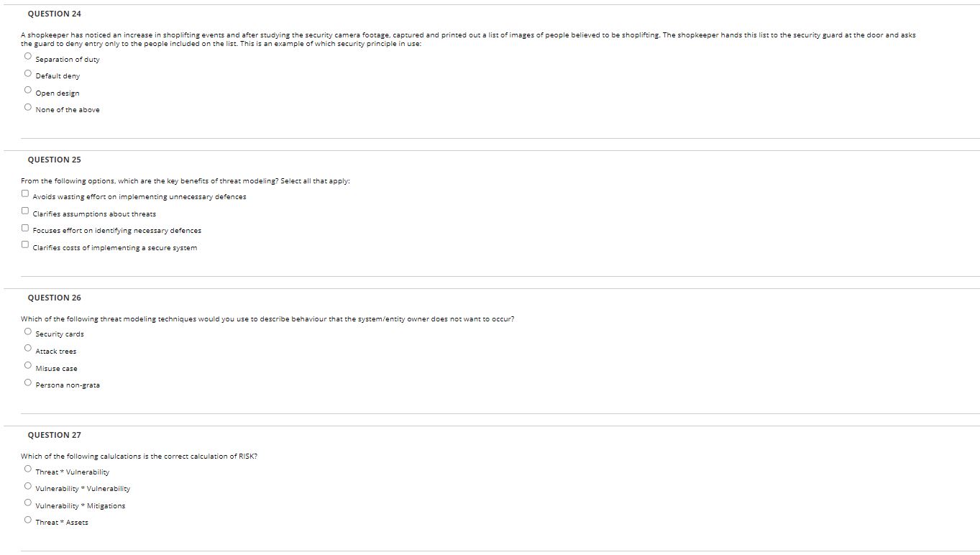
Task: Click the 'QUESTION 26' heading
Action: pos(54,298)
